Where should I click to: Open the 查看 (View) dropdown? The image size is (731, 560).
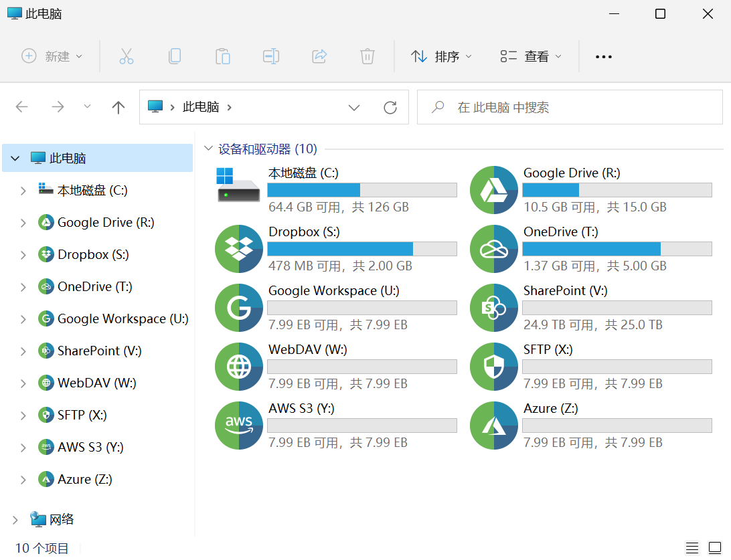click(531, 56)
